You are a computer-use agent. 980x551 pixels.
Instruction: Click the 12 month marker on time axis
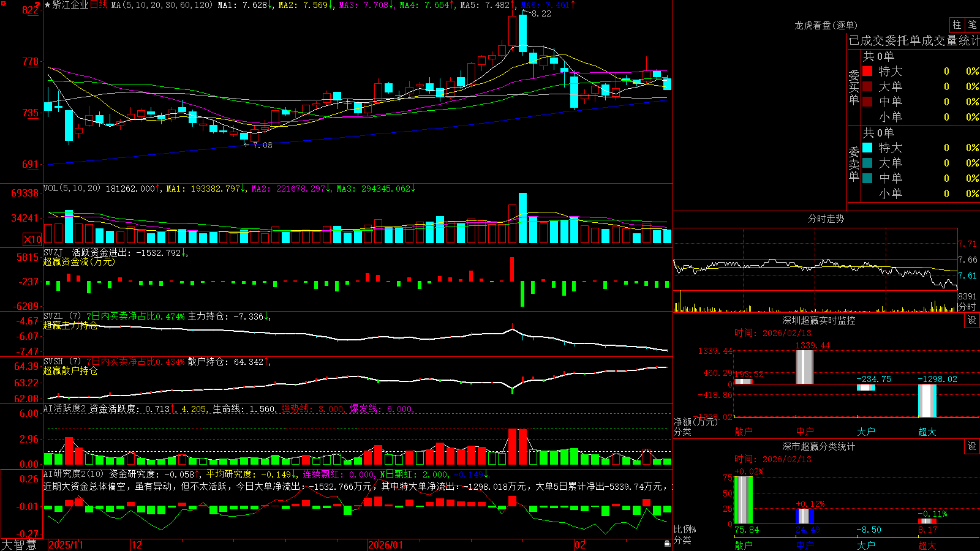click(137, 545)
